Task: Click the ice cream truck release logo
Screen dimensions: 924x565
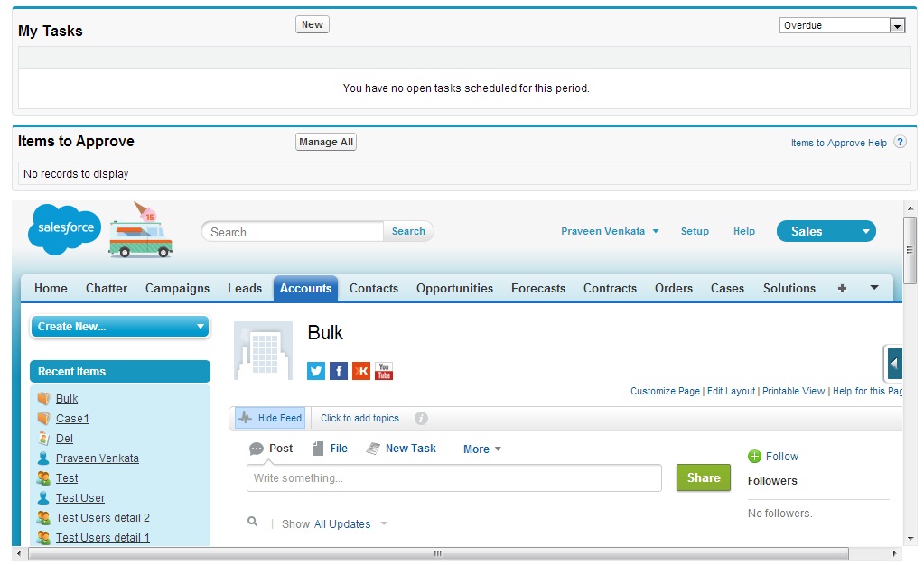Action: (x=140, y=231)
